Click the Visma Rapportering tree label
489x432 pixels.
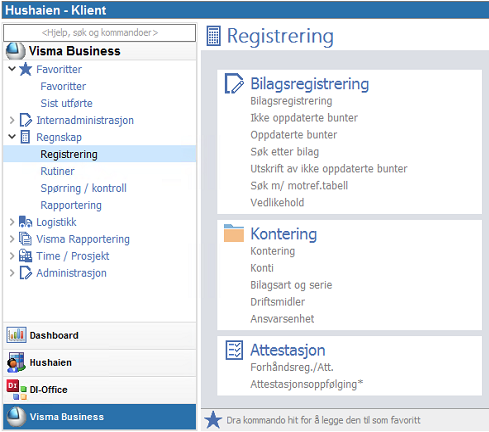click(x=83, y=239)
